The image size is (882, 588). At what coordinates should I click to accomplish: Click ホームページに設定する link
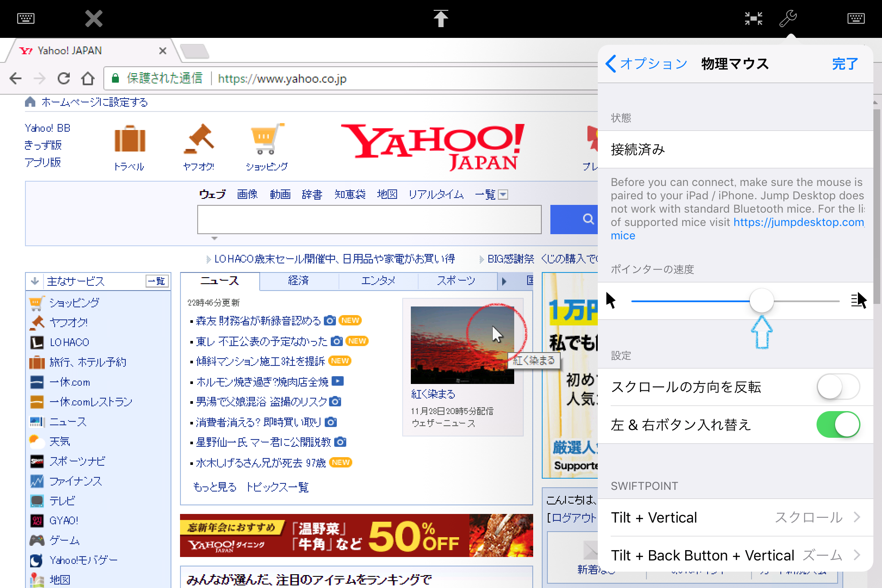(x=94, y=102)
